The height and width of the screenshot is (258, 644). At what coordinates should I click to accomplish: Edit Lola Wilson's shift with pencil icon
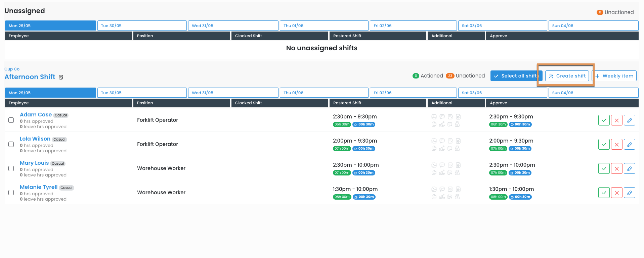[x=629, y=144]
